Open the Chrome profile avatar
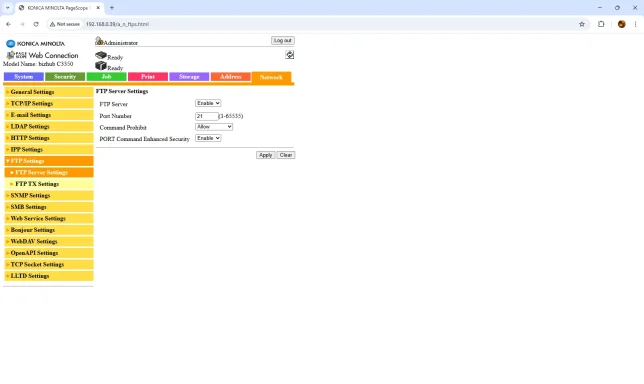This screenshot has width=644, height=384. pos(621,24)
